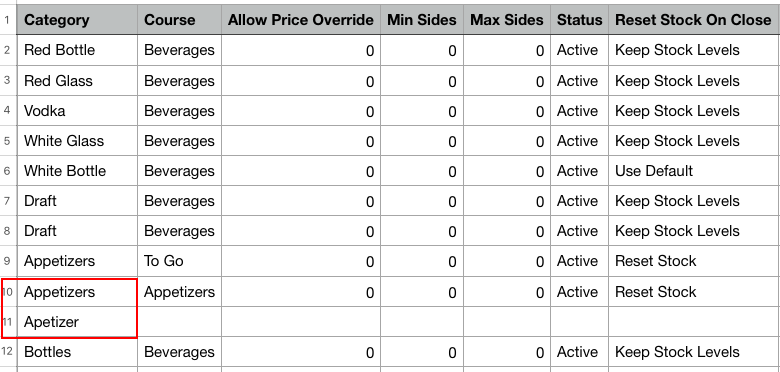The image size is (780, 372).
Task: Select the Min Sides header cell
Action: click(x=422, y=20)
